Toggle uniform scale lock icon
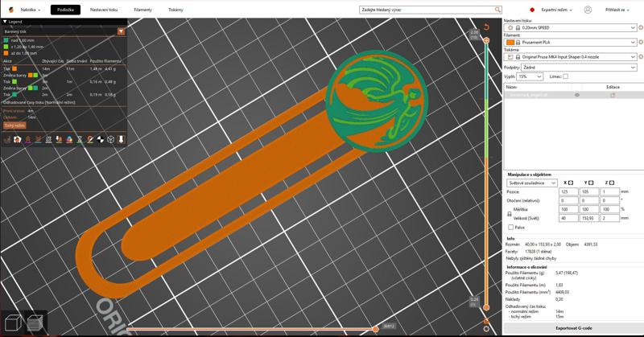 coord(510,214)
